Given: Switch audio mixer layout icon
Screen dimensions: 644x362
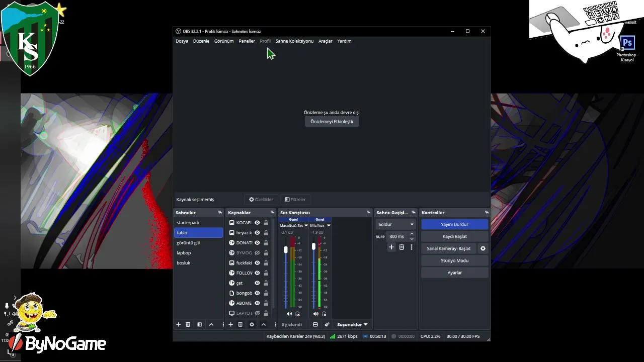Looking at the screenshot, I should pos(315,325).
